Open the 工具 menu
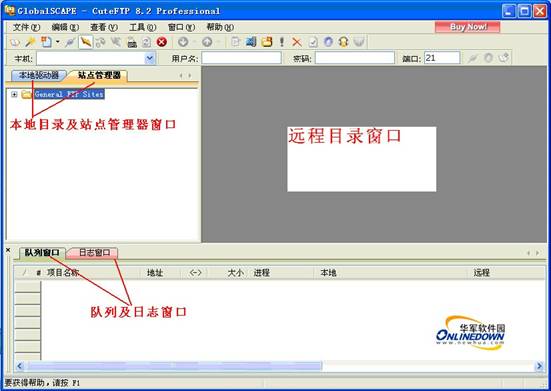 coord(143,27)
